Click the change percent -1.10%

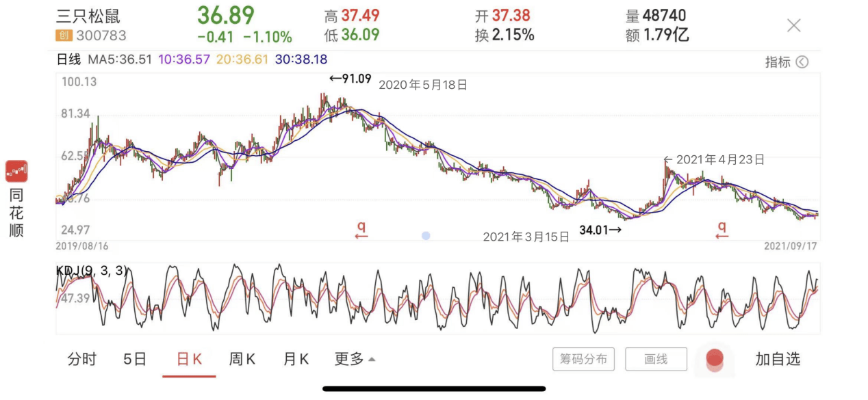[268, 37]
